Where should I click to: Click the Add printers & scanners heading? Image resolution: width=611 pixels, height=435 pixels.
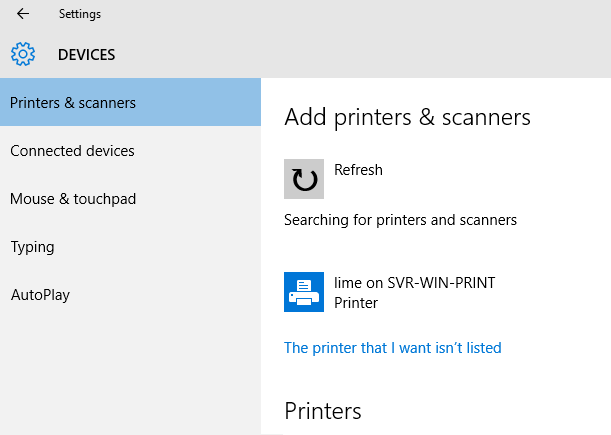pos(407,117)
